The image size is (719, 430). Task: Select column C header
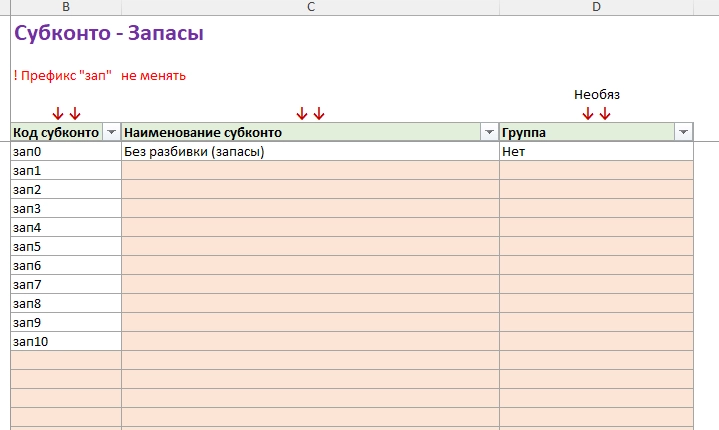(x=310, y=7)
